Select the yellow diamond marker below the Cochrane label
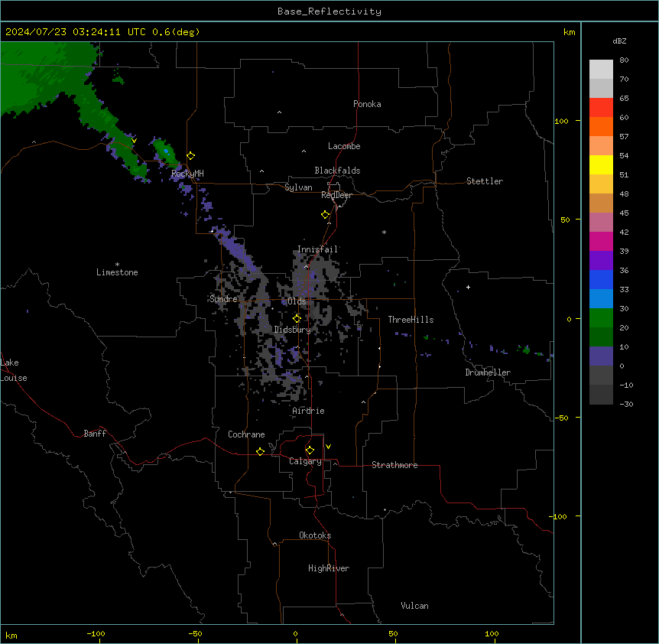The height and width of the screenshot is (644, 659). click(x=260, y=451)
